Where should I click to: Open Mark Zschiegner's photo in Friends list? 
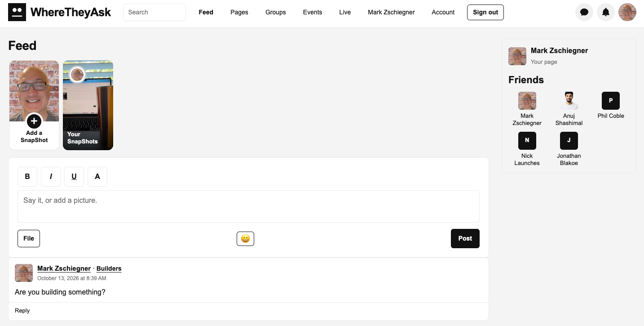tap(527, 101)
